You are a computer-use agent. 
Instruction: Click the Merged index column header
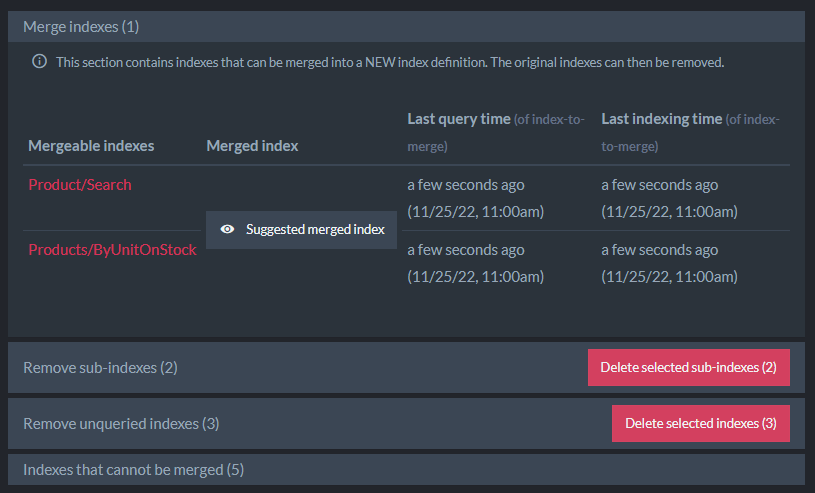tap(252, 146)
